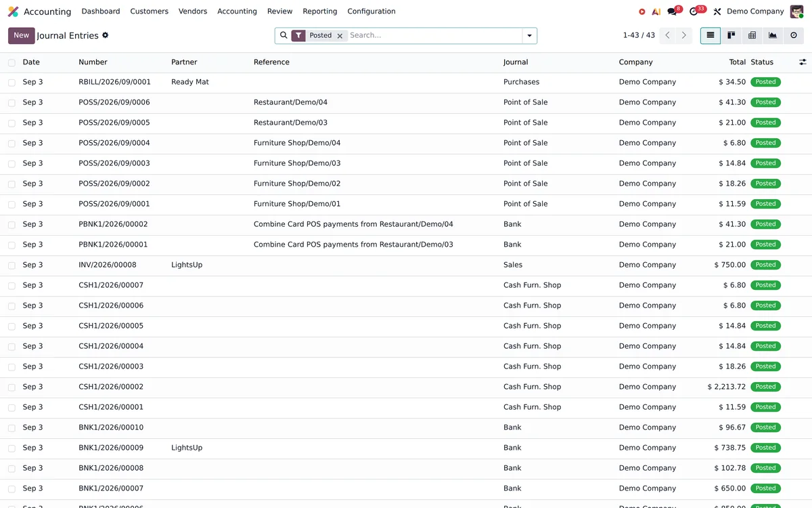Open the conversations icon with 8 badge

point(672,12)
